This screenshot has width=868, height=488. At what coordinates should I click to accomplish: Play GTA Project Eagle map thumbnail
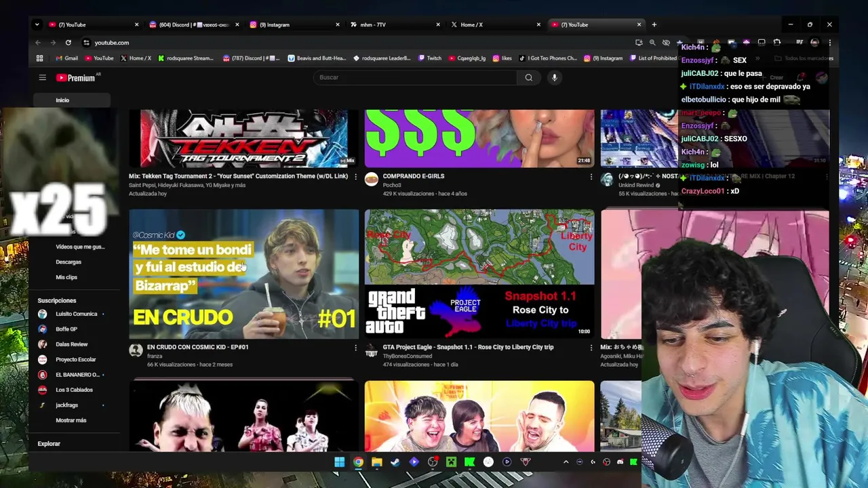[479, 274]
